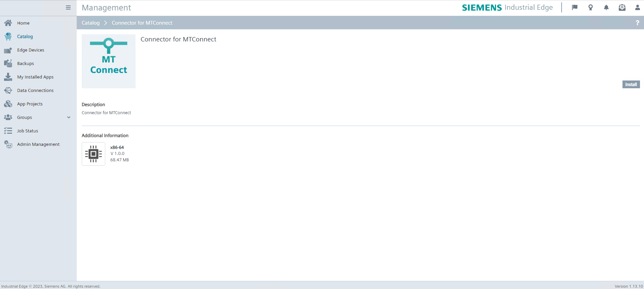This screenshot has width=644, height=289.
Task: Click the Siemens Industrial Edge logo
Action: point(507,7)
